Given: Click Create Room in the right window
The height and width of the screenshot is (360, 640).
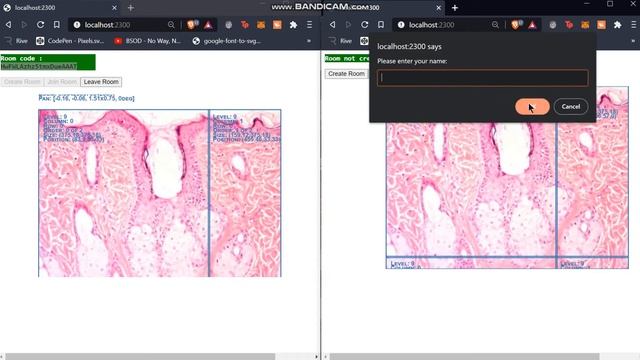Looking at the screenshot, I should 346,73.
